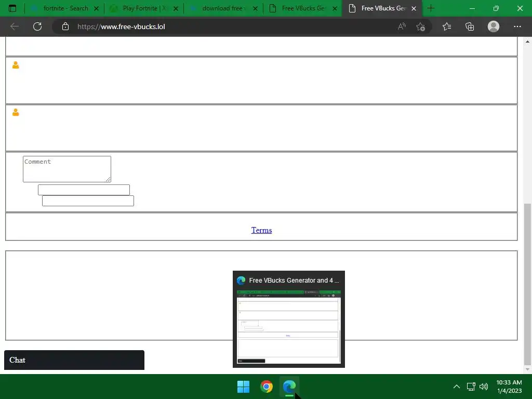The image size is (532, 399).
Task: Open the Terms link
Action: (262, 230)
